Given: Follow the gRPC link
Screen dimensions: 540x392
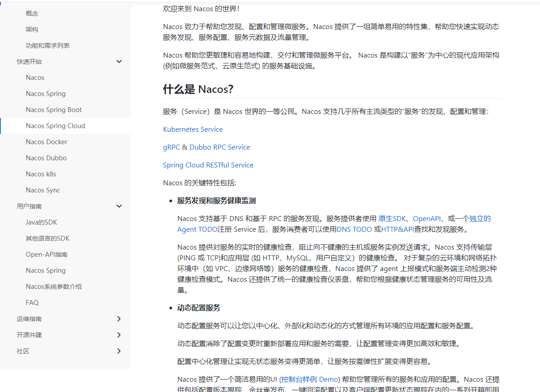Looking at the screenshot, I should (172, 147).
